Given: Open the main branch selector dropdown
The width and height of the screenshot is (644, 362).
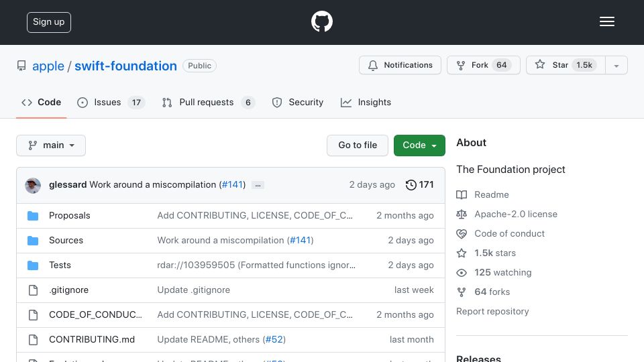Looking at the screenshot, I should pos(51,145).
